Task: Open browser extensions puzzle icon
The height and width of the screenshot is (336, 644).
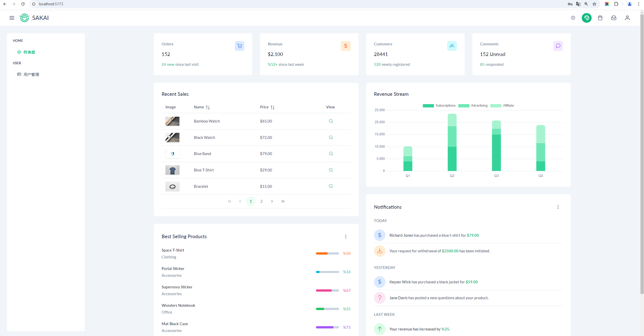Action: pyautogui.click(x=616, y=4)
